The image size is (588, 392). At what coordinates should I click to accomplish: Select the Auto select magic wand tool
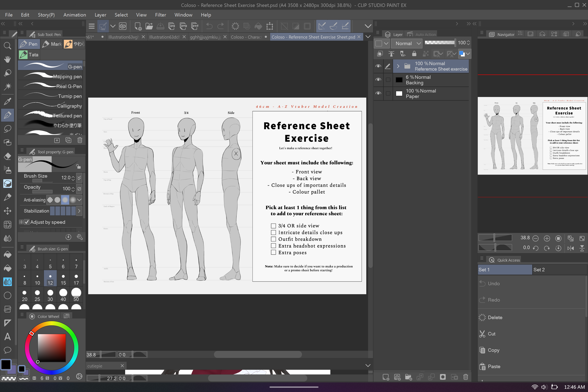[8, 87]
